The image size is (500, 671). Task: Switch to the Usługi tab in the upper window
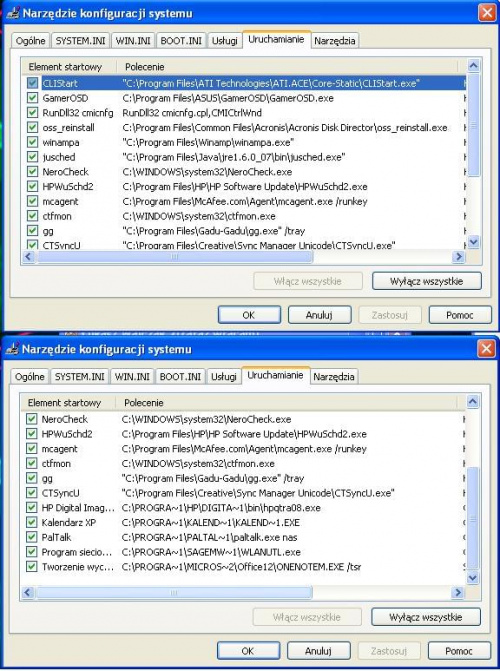click(x=224, y=41)
